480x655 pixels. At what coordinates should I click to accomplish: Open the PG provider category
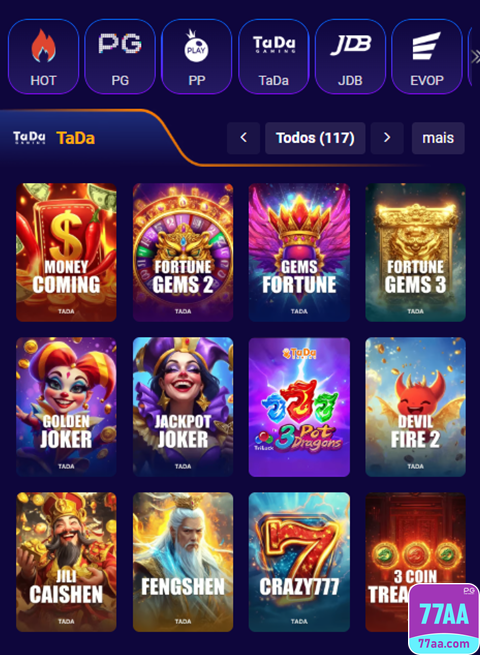tap(120, 56)
